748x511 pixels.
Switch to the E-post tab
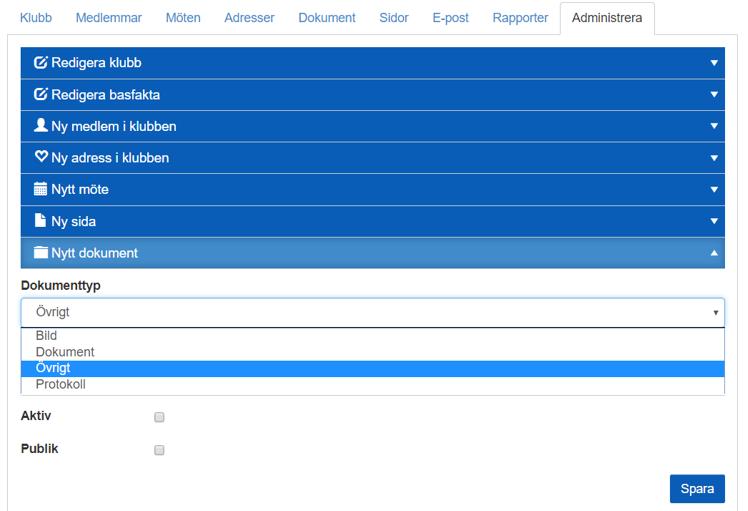point(450,18)
